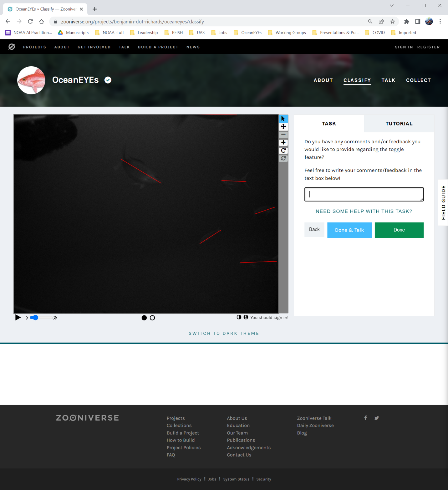Select the annotate pointer tool
This screenshot has width=448, height=490.
click(x=283, y=119)
